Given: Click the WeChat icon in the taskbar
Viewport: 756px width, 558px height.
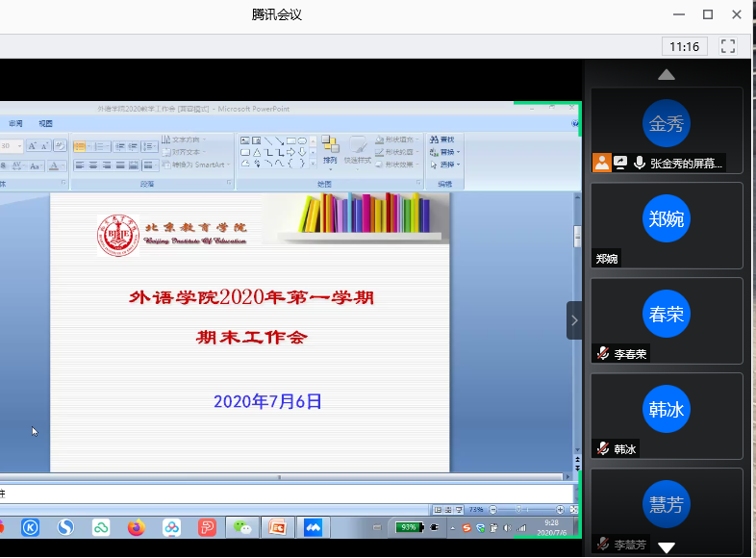Looking at the screenshot, I should 242,527.
